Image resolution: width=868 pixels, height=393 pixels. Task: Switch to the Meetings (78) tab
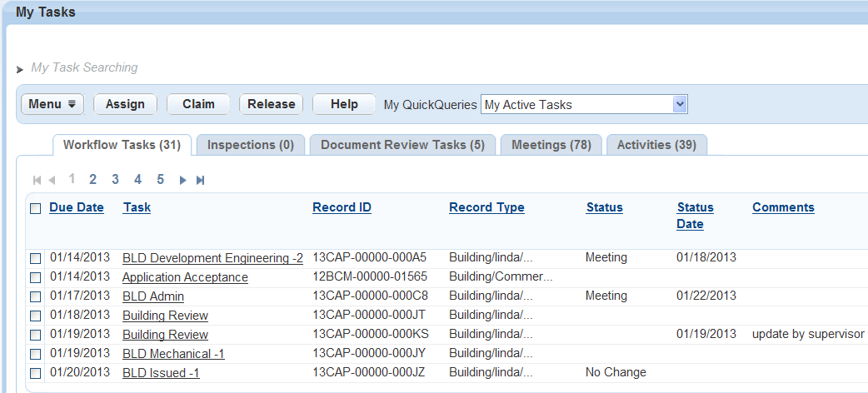(x=551, y=145)
